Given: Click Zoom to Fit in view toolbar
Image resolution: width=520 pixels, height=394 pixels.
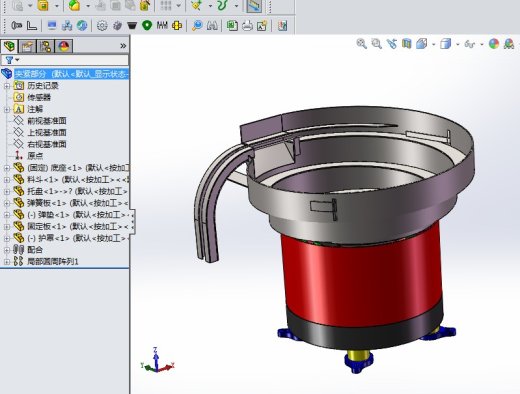Looking at the screenshot, I should point(362,44).
